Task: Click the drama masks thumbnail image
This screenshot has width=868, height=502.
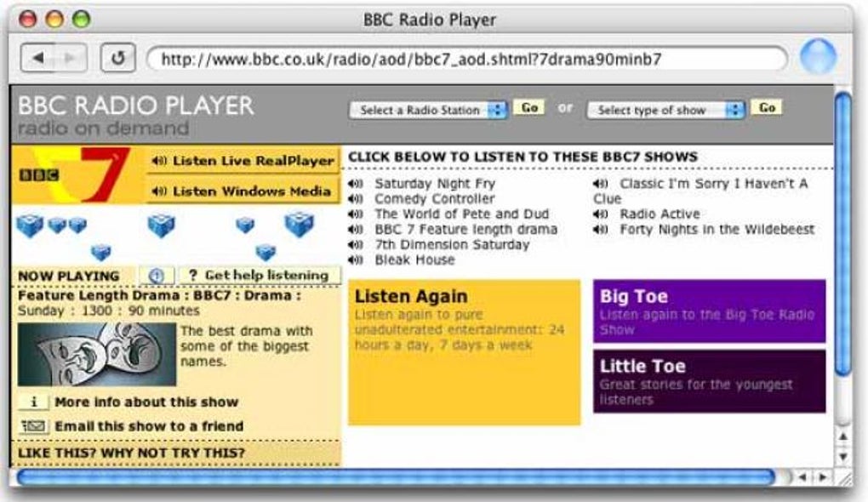Action: 97,354
